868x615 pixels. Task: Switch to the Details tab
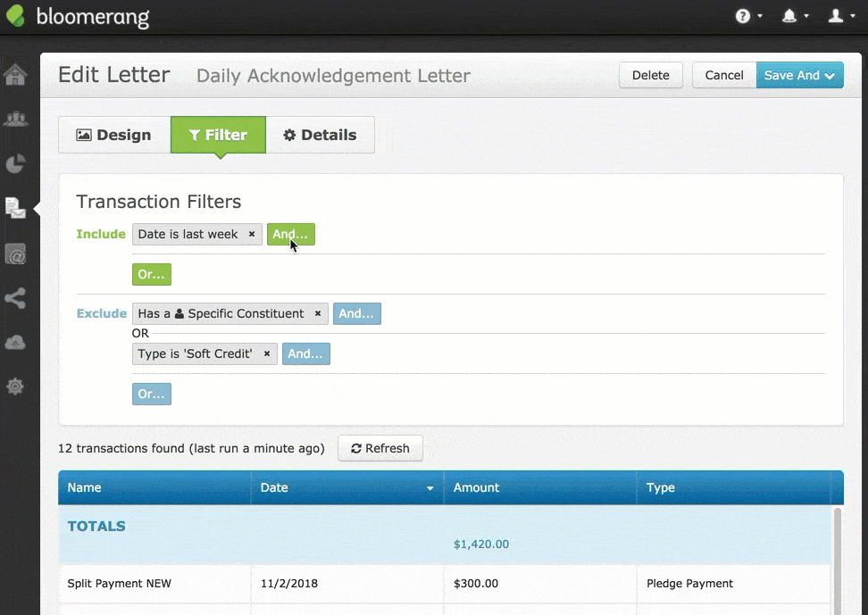click(x=320, y=135)
